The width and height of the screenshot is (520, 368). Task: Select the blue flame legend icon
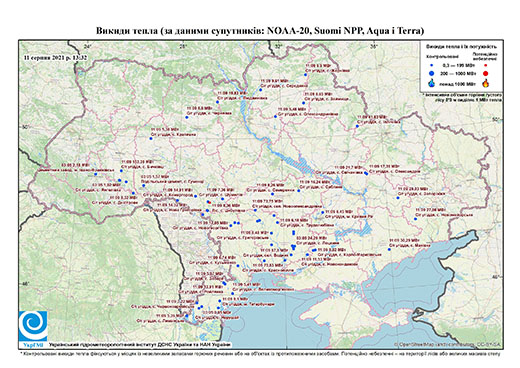click(432, 83)
